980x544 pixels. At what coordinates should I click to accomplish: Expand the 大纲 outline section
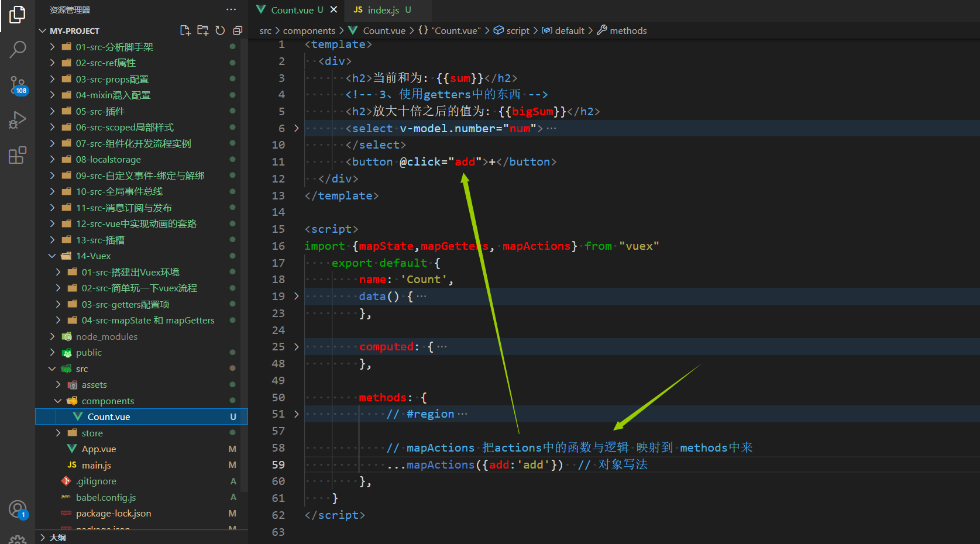(x=42, y=537)
